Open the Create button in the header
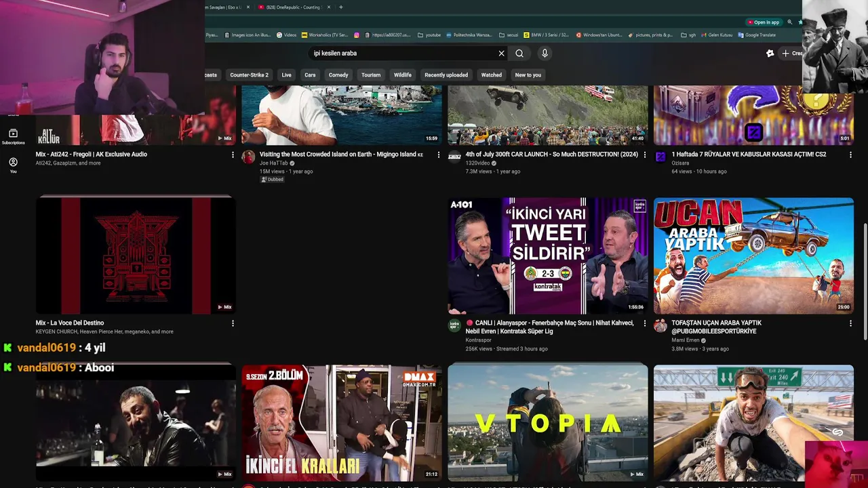This screenshot has height=488, width=868. click(x=791, y=54)
